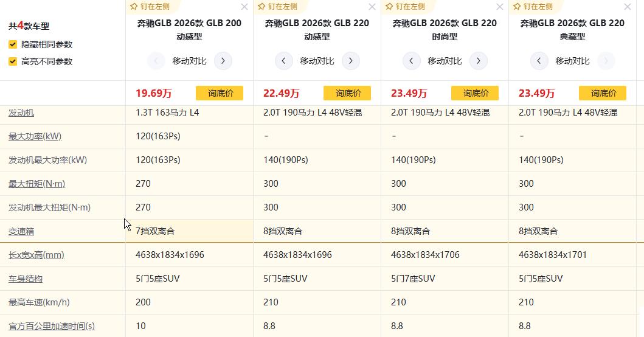Pin the GLB 220 典藏型 column to the left
Screen dimensions: 644x337
tap(533, 7)
